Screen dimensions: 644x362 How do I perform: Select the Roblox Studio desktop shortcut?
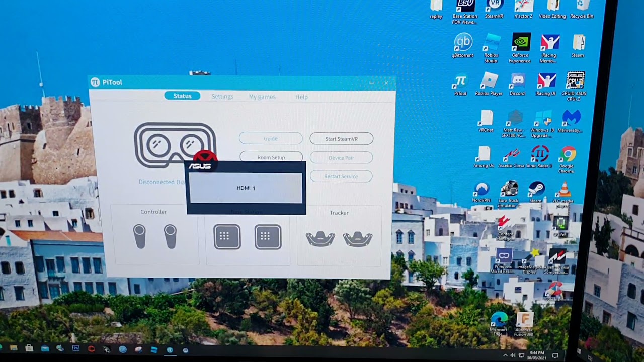coord(491,48)
